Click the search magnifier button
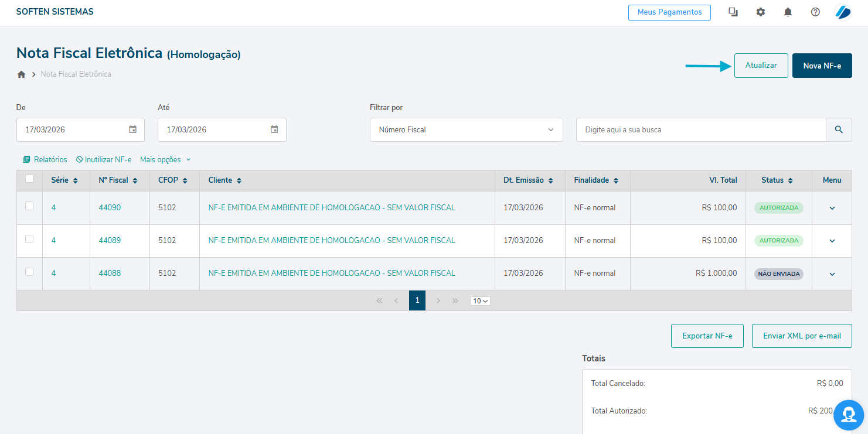 coord(839,129)
